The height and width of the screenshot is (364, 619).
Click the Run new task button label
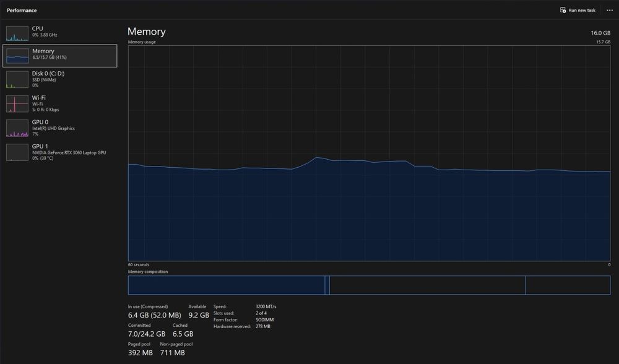[x=582, y=11]
